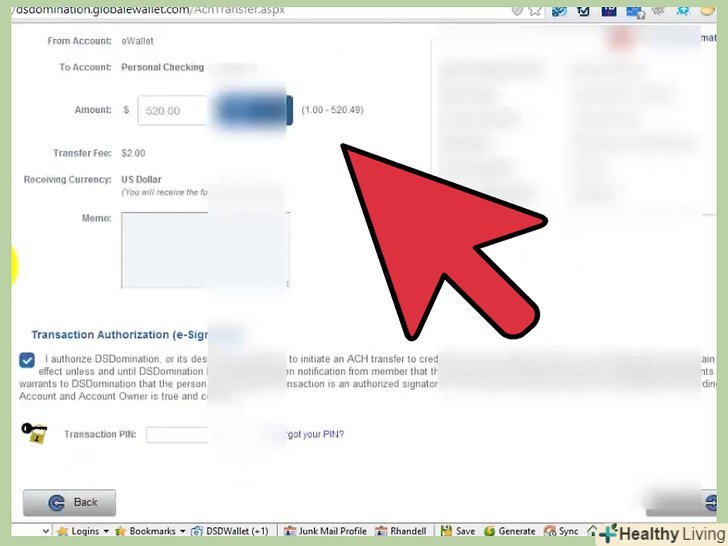728x546 pixels.
Task: Open the dropdown arrow left of Logins
Action: pos(45,531)
